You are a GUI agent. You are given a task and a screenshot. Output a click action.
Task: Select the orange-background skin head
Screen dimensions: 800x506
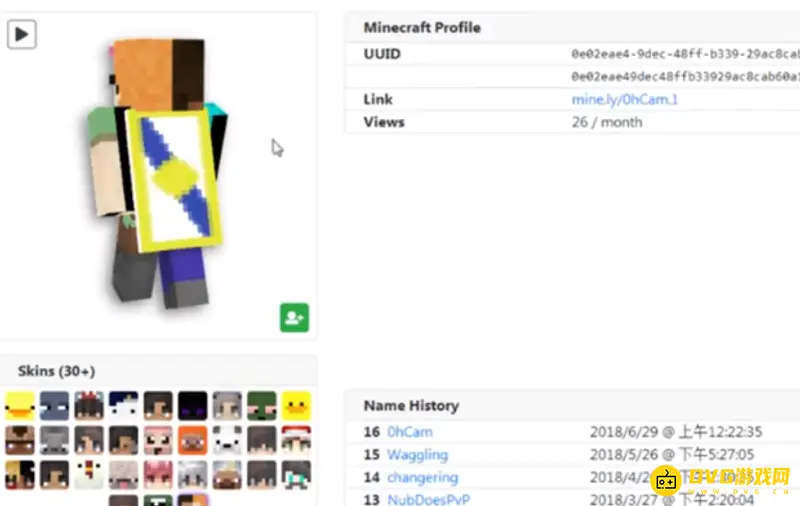coord(192,439)
